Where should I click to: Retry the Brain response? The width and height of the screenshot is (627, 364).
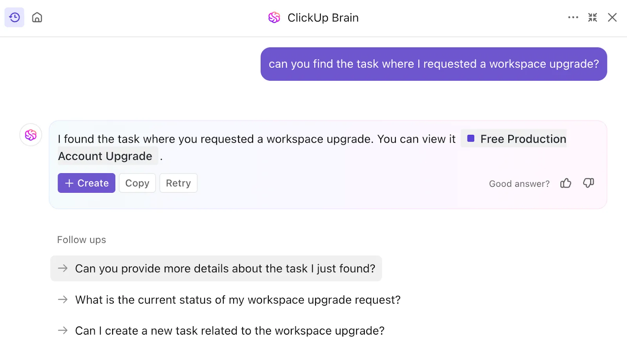(x=178, y=183)
